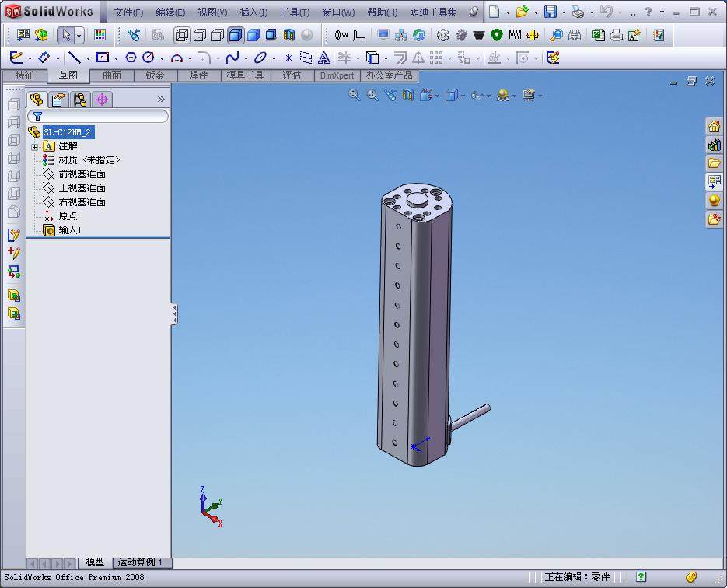727x588 pixels.
Task: Select 前视基准面 plane in tree
Action: pyautogui.click(x=82, y=174)
